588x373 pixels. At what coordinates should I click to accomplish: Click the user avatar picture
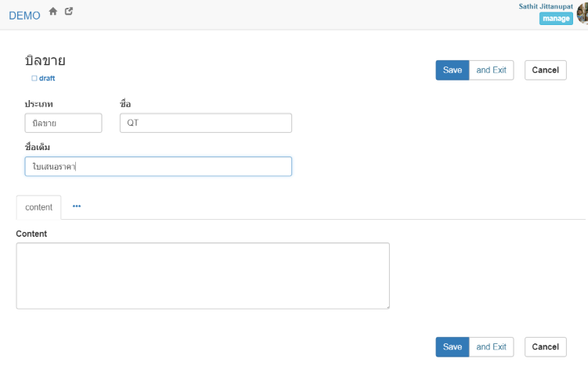[582, 13]
